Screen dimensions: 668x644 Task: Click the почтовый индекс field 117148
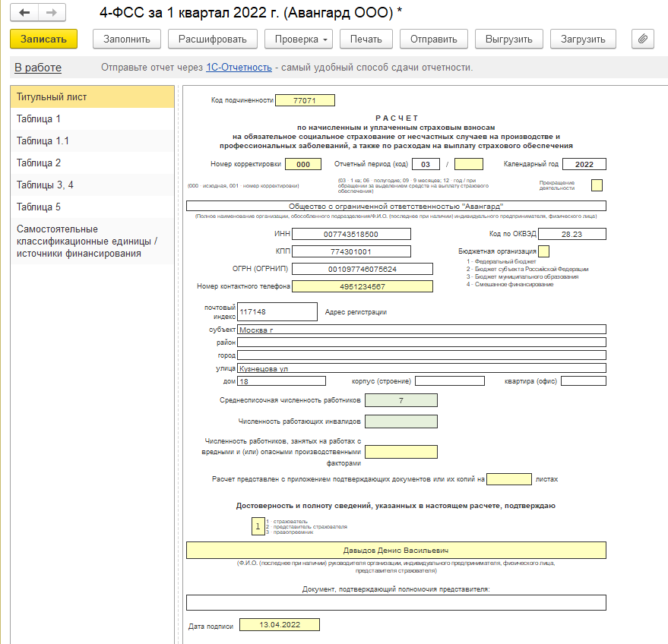(x=277, y=311)
